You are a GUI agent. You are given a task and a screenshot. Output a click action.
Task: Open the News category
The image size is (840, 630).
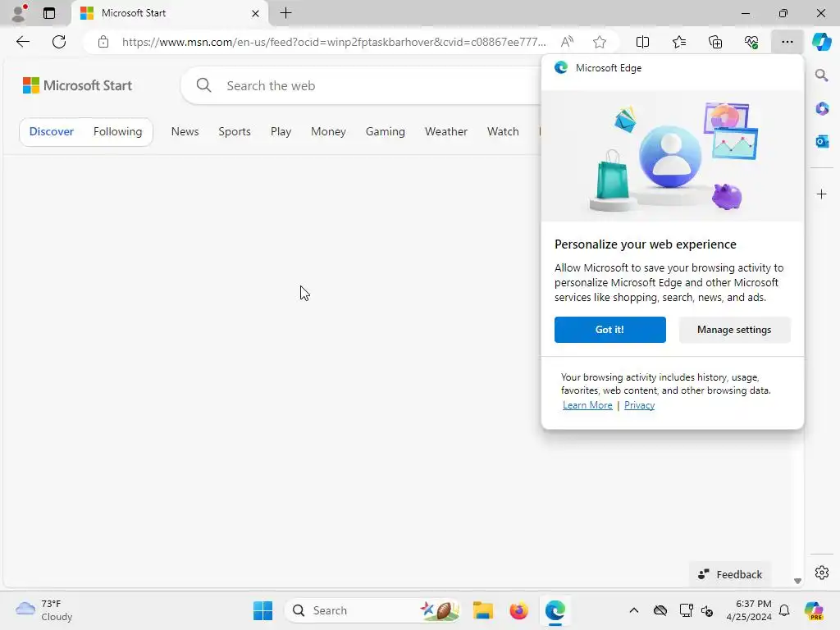(185, 132)
